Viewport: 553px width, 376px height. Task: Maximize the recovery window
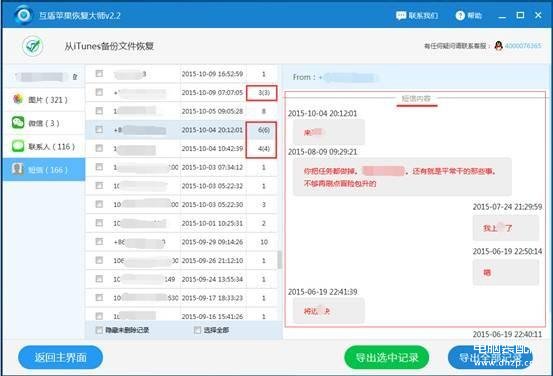click(520, 15)
